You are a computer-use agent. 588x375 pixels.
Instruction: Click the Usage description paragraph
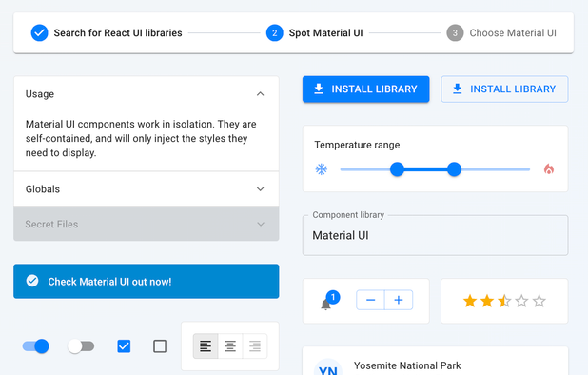(x=141, y=138)
